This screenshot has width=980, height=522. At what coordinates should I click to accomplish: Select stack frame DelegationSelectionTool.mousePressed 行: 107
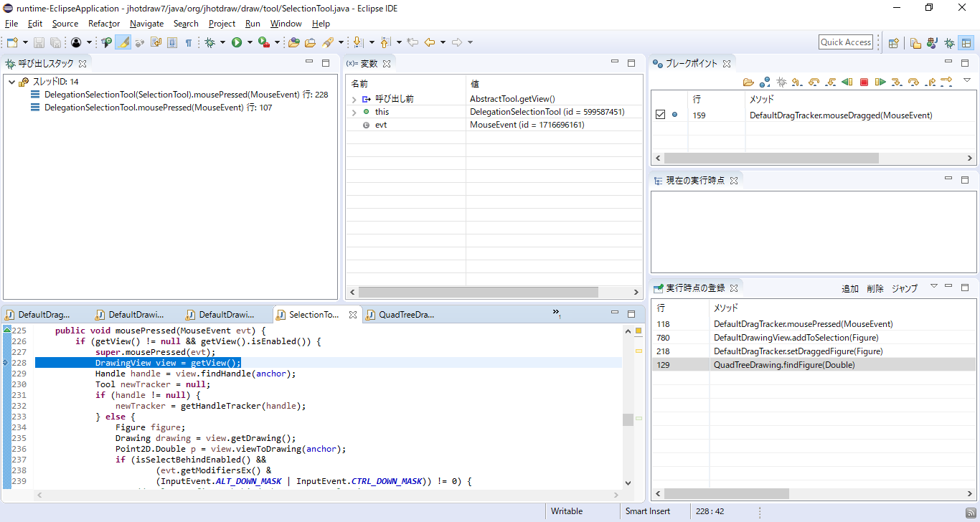pos(158,108)
